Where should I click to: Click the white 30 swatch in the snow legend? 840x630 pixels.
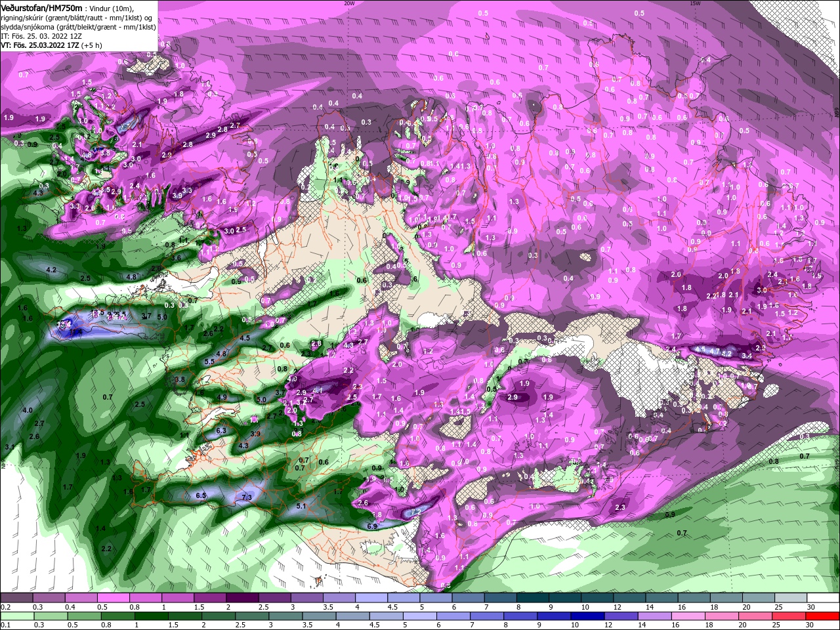(x=823, y=598)
